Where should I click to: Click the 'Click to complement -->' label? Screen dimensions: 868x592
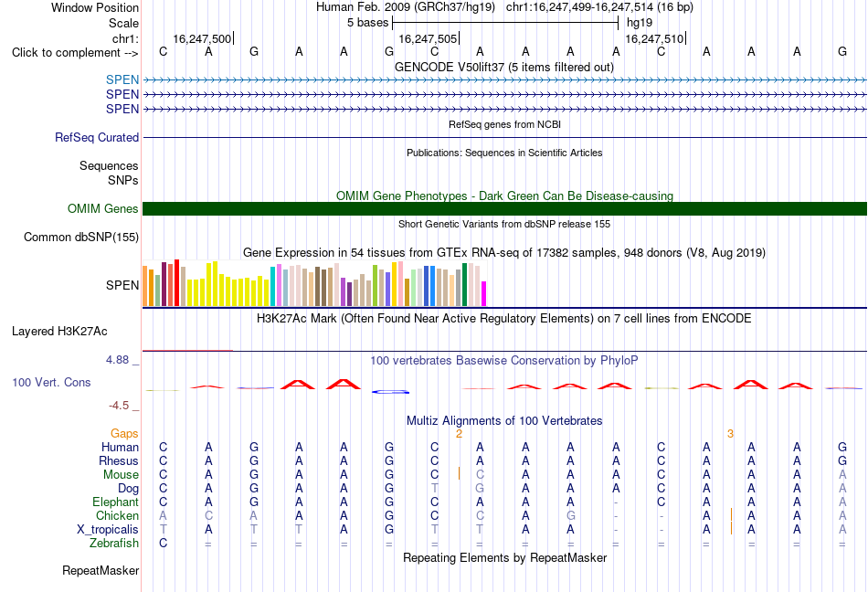coord(75,53)
